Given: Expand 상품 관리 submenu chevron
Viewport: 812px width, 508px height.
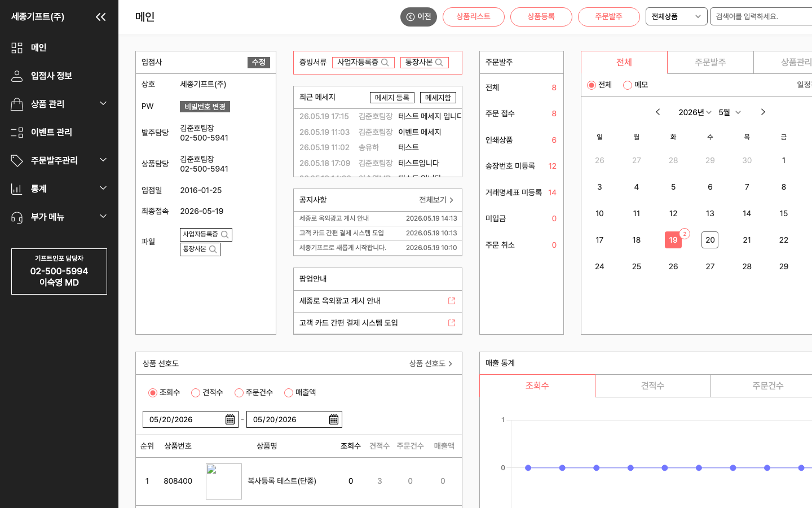Looking at the screenshot, I should tap(103, 103).
